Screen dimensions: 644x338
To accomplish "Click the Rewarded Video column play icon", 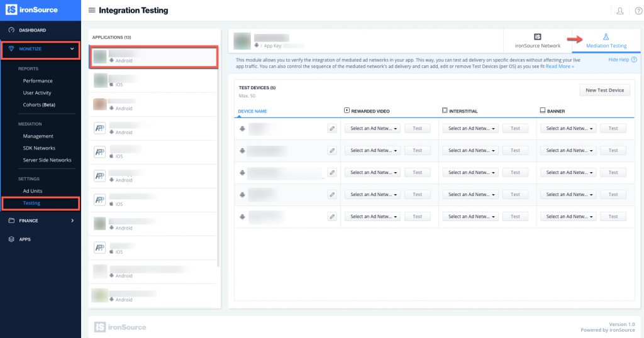I will point(347,111).
